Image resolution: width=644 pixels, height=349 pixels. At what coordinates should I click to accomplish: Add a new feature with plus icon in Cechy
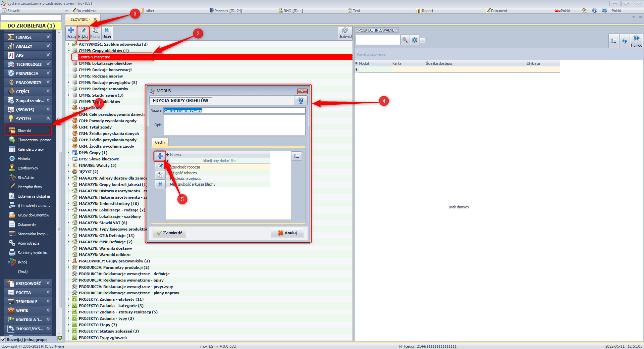pos(160,156)
